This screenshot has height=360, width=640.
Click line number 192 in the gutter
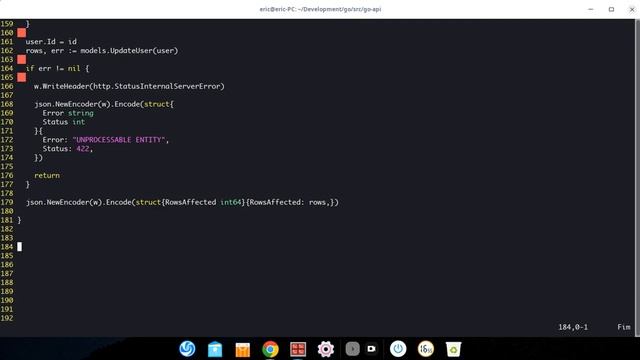click(7, 318)
